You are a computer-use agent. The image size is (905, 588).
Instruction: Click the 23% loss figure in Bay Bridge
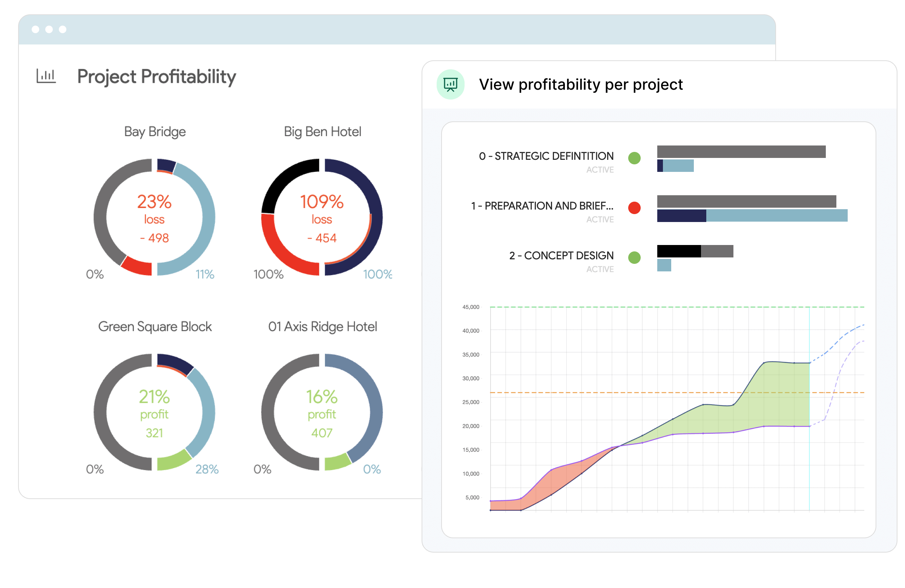[154, 201]
